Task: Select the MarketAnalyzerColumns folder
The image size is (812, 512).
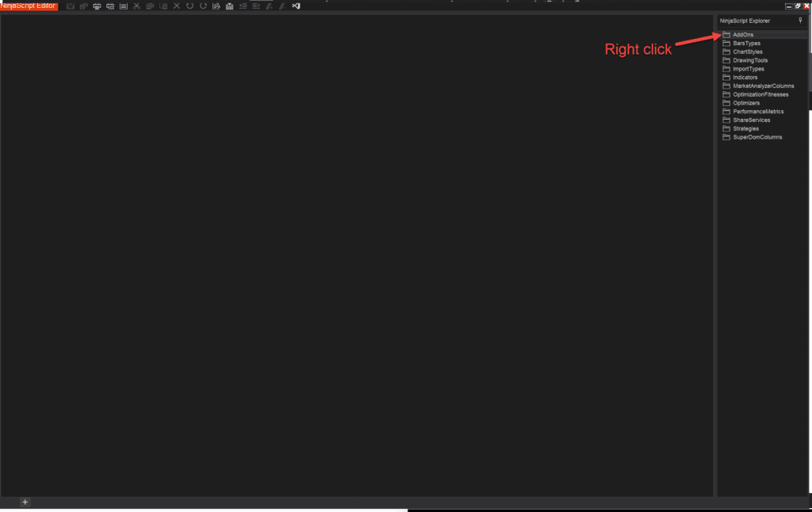Action: (758, 86)
